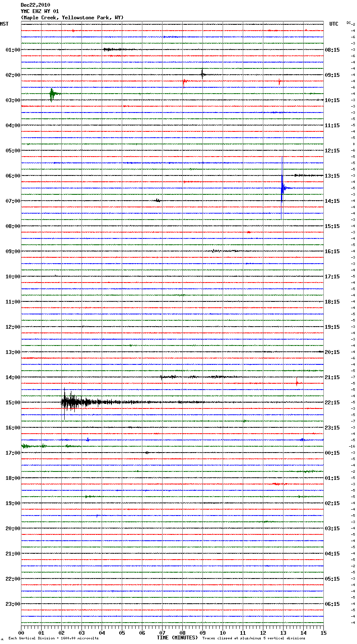Viewport: 357px width, 644px height.
Task: Select the 11:00 MST row label
Action: click(13, 302)
